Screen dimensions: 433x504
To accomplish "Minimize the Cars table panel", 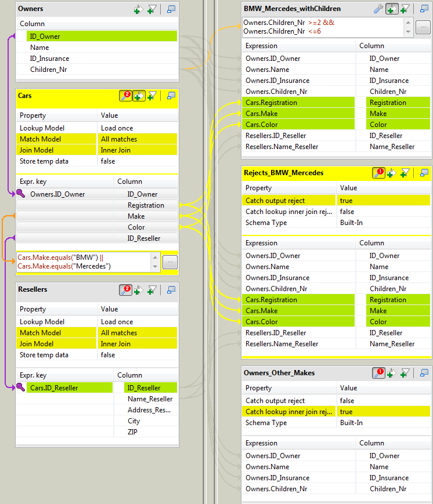I will (x=171, y=96).
